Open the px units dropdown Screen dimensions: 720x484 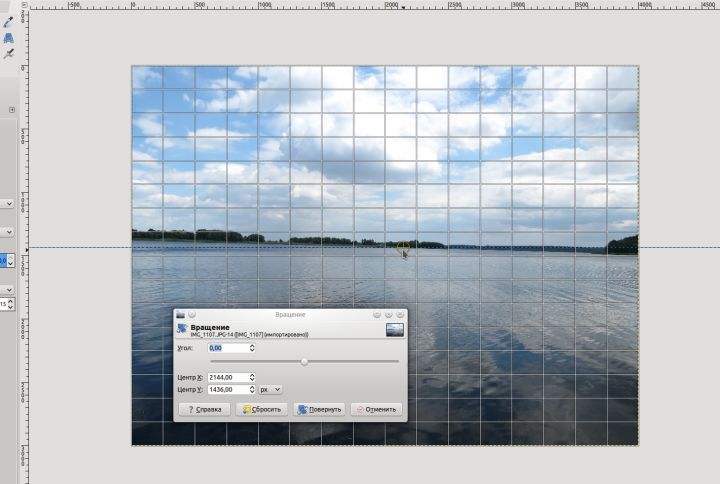271,389
